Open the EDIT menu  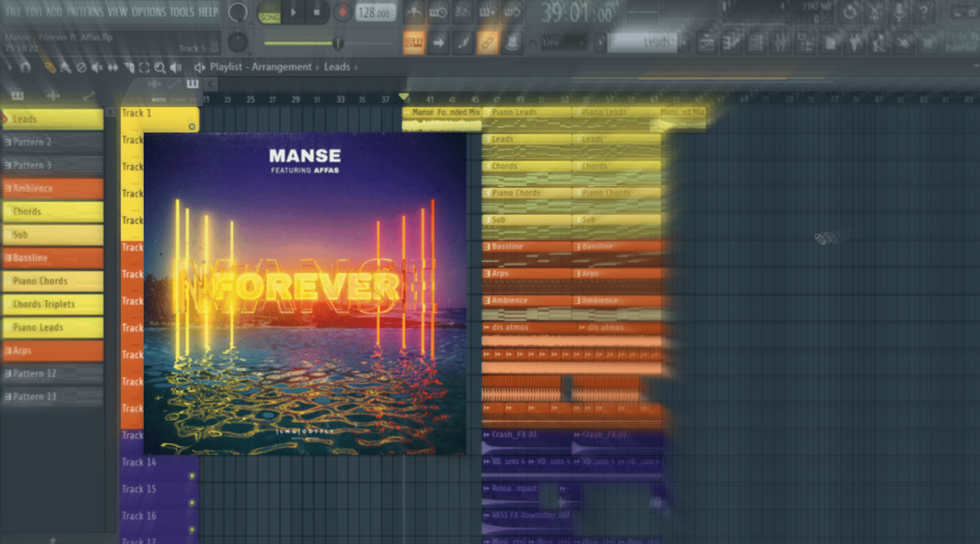pos(34,12)
